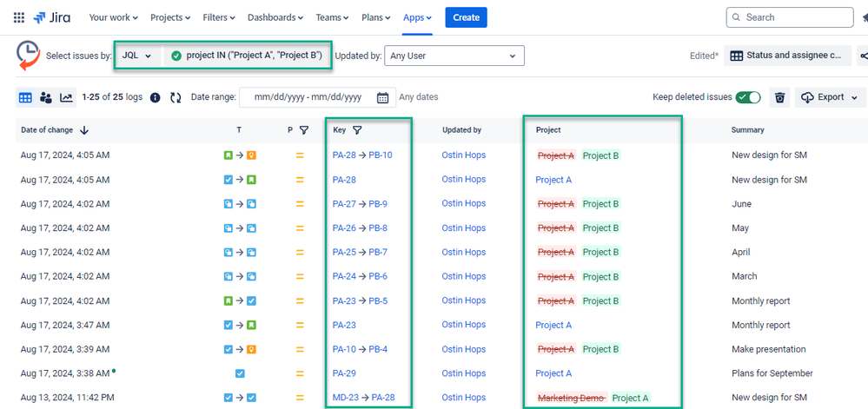
Task: Switch to chart view icon
Action: pyautogui.click(x=66, y=97)
